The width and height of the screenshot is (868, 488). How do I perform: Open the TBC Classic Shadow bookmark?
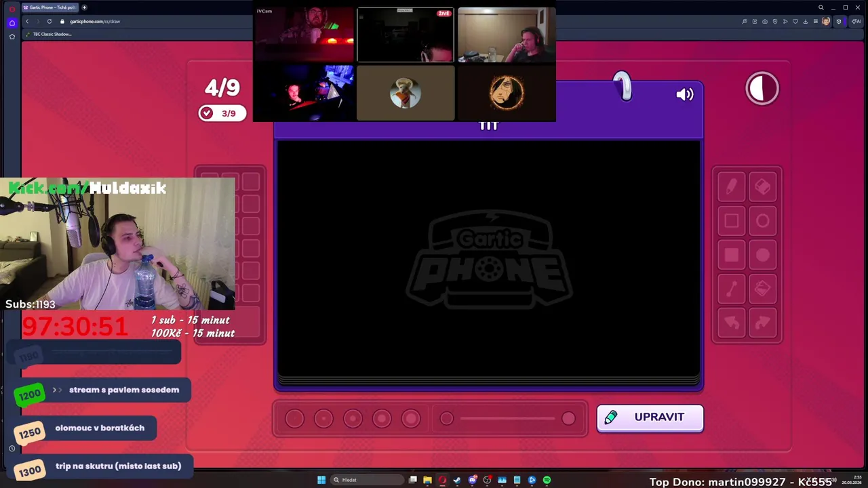(49, 34)
